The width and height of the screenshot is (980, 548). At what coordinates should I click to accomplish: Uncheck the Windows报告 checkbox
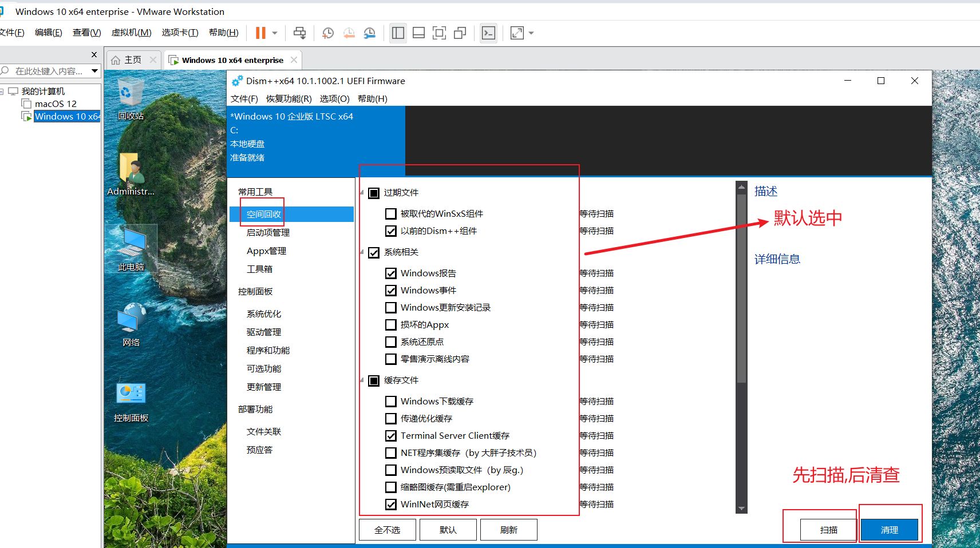pyautogui.click(x=391, y=273)
